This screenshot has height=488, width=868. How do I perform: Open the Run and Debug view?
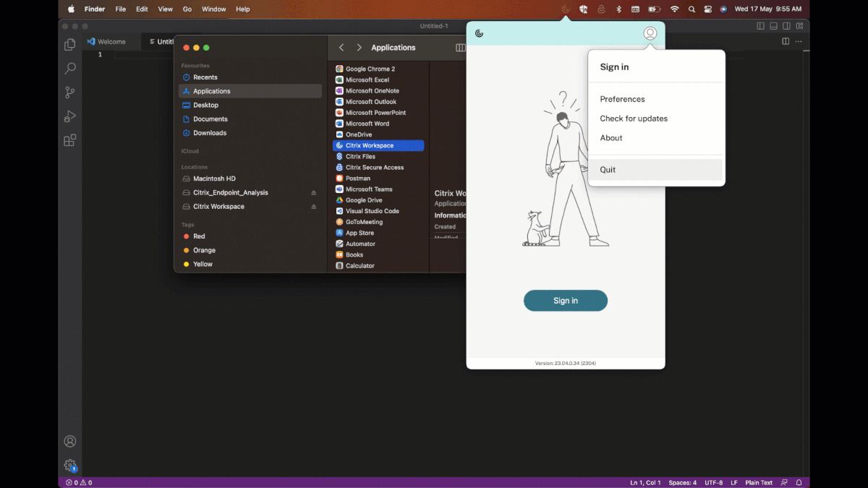pyautogui.click(x=69, y=116)
